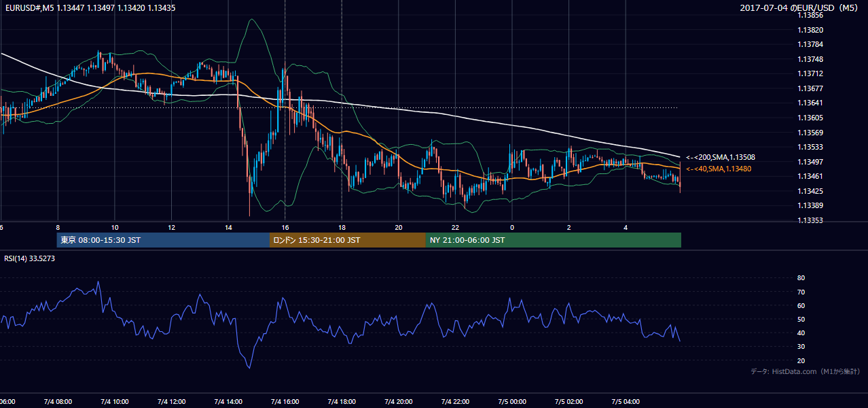This screenshot has width=868, height=408.
Task: Click price level 1.13533 on the price scale
Action: [x=810, y=147]
